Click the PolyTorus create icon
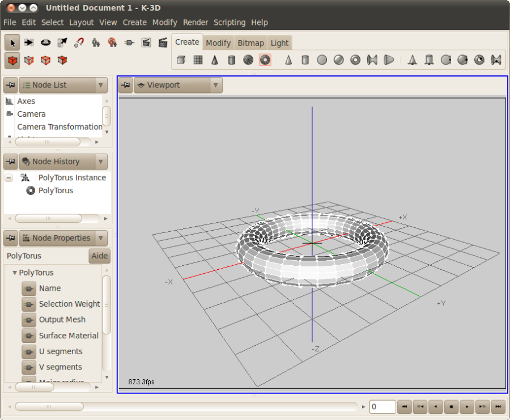The height and width of the screenshot is (420, 510). 265,60
